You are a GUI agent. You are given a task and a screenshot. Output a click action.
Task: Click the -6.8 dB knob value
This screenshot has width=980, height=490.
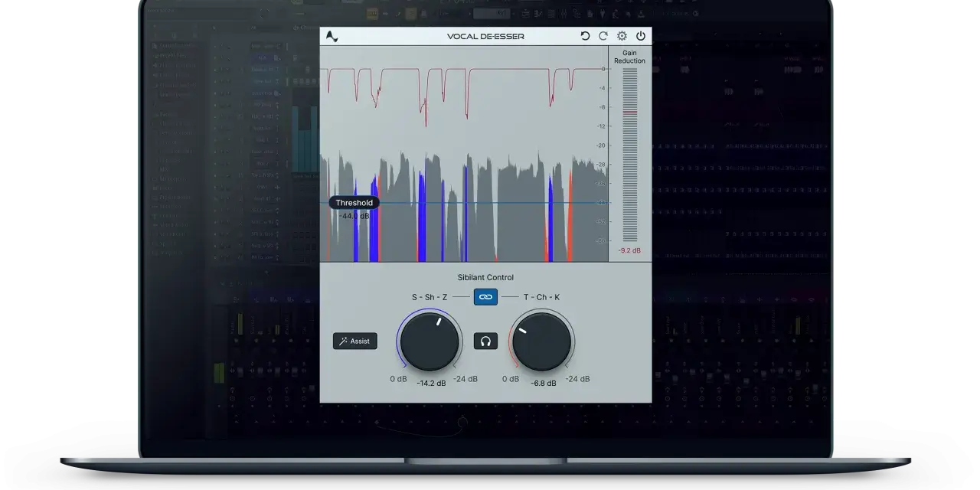coord(544,383)
